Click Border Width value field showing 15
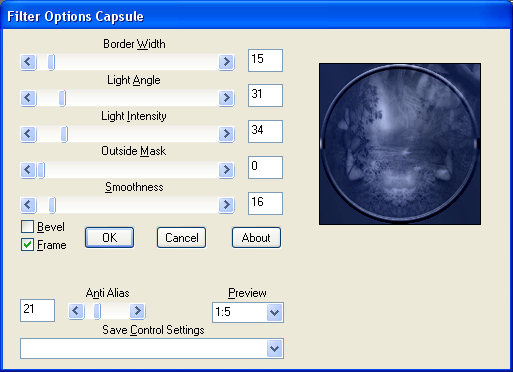Screen dimensions: 513x372 point(265,60)
